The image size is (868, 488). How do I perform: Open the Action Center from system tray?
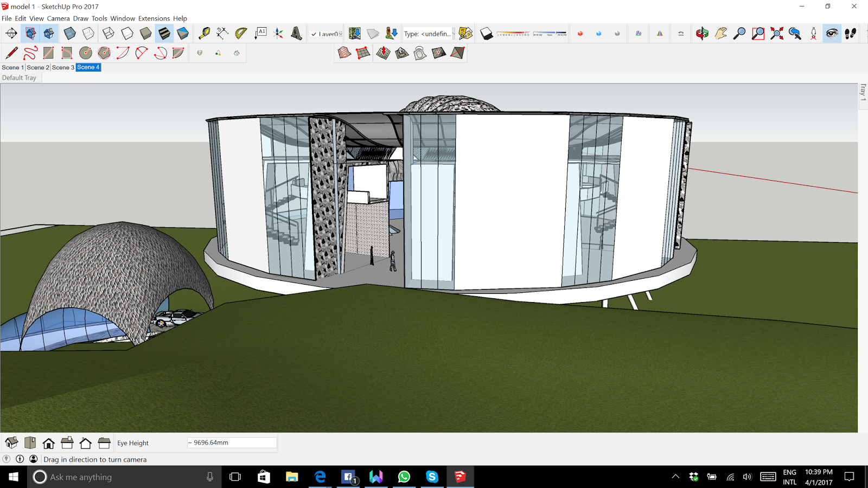850,477
